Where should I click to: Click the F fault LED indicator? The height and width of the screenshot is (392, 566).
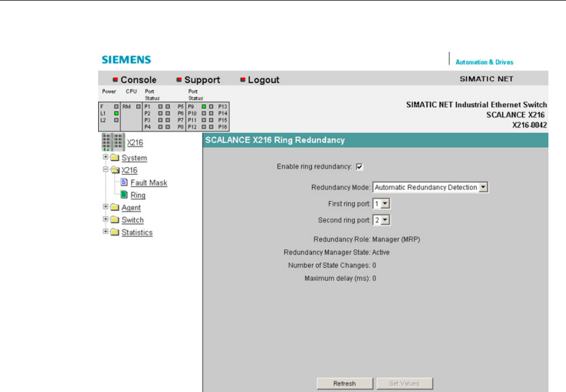click(116, 106)
